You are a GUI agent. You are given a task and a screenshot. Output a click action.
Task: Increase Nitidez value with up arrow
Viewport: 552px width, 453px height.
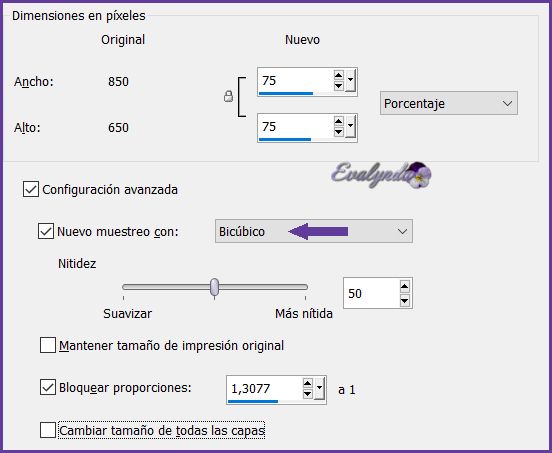click(x=404, y=287)
